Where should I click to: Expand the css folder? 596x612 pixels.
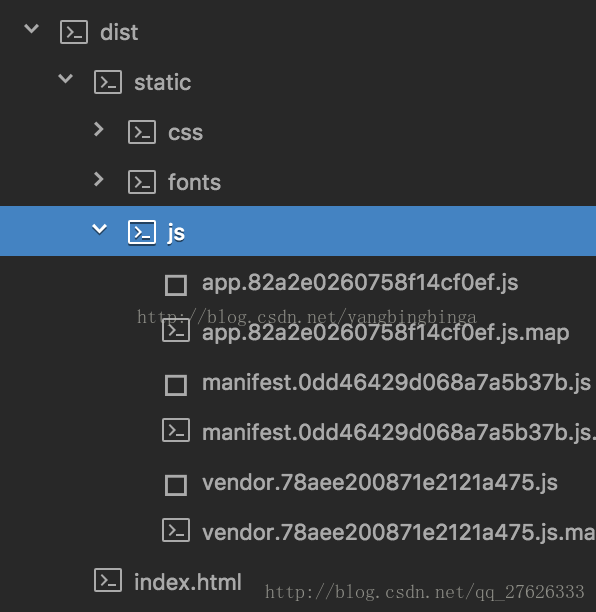click(99, 129)
